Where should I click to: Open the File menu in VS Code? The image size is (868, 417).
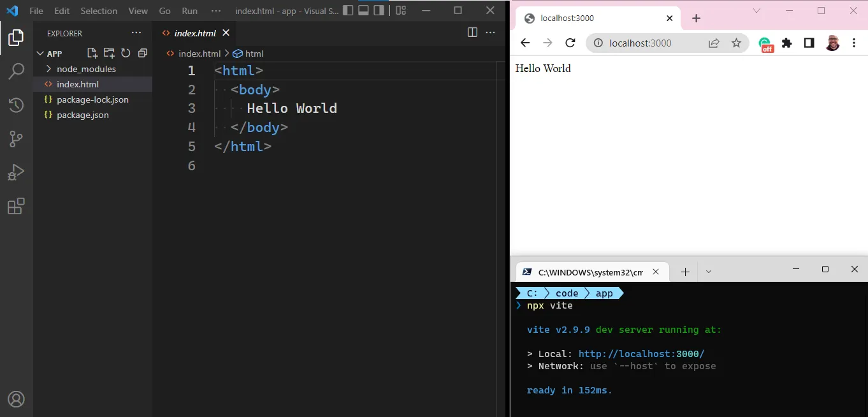point(37,11)
